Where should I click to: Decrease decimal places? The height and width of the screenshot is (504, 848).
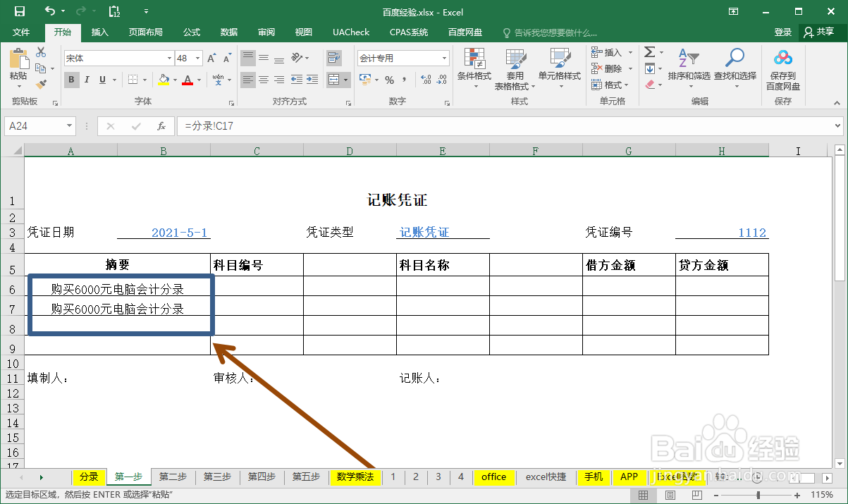coord(441,80)
